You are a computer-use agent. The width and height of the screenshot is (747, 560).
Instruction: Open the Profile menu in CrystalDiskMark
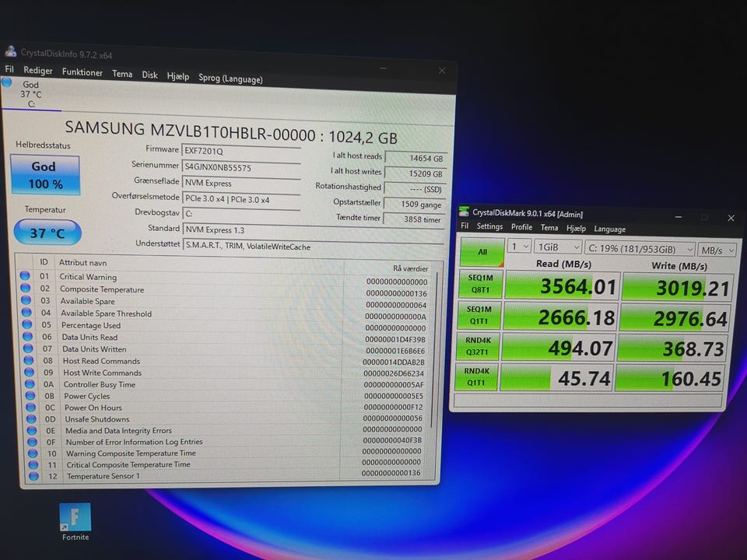521,227
